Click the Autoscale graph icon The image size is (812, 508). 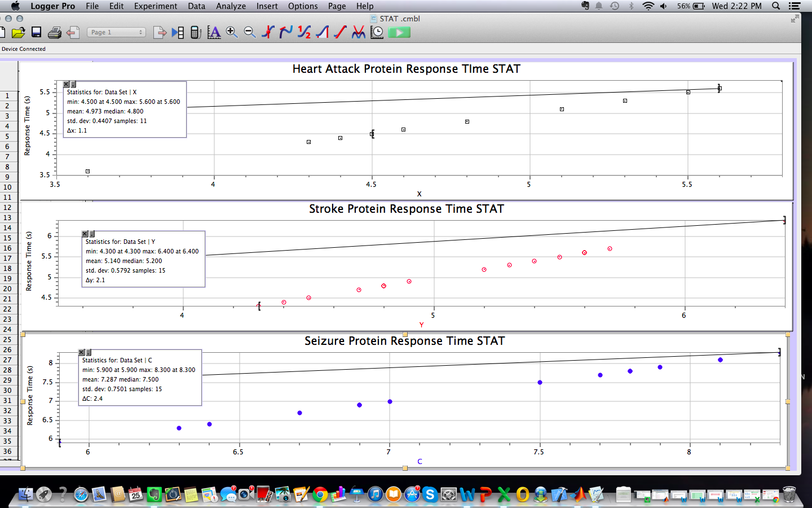pyautogui.click(x=214, y=33)
